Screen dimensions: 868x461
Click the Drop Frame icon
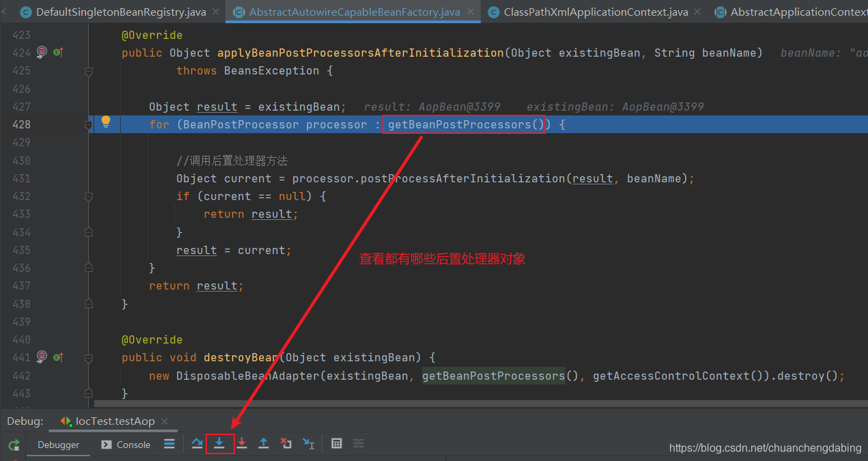click(286, 444)
